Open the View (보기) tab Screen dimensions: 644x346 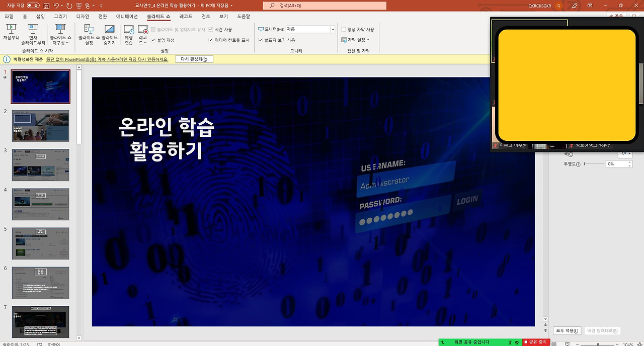(224, 16)
